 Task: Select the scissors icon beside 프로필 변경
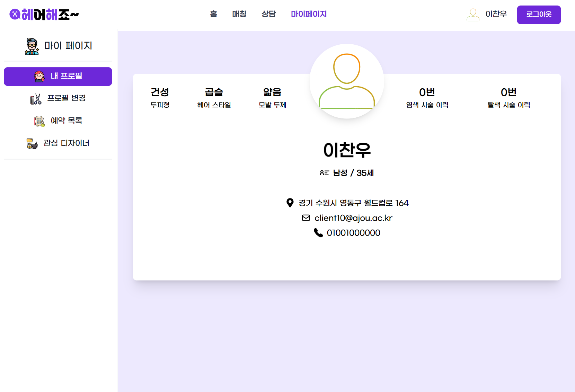coord(35,98)
